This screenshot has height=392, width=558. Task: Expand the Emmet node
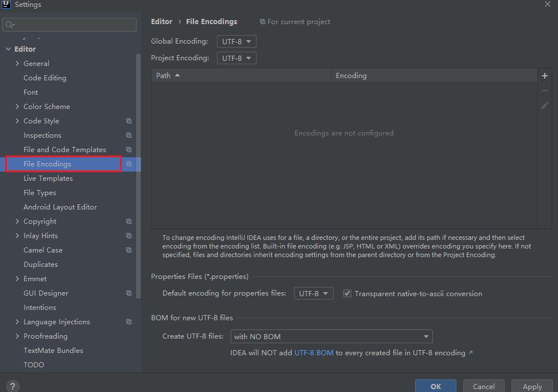[17, 279]
